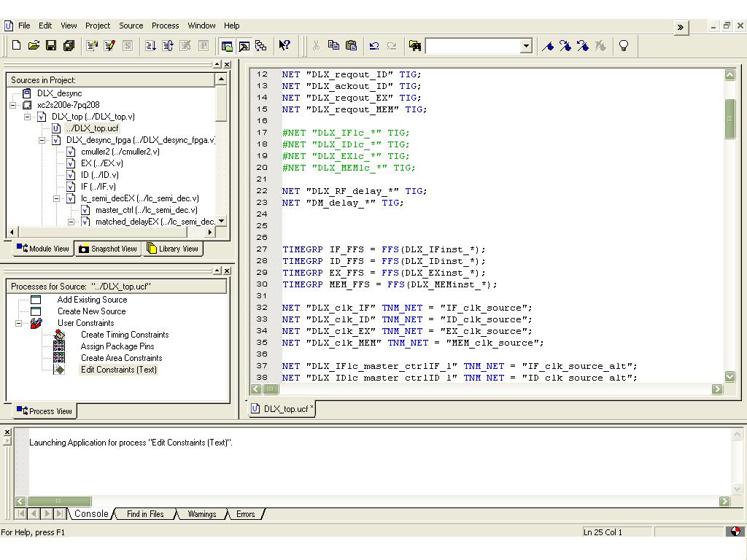Switch to Library View tab

[172, 249]
